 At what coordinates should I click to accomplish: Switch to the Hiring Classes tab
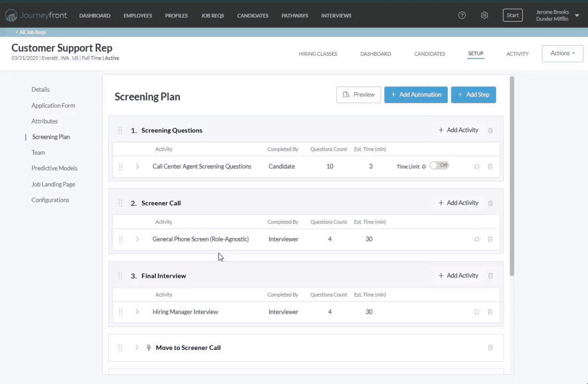point(318,54)
